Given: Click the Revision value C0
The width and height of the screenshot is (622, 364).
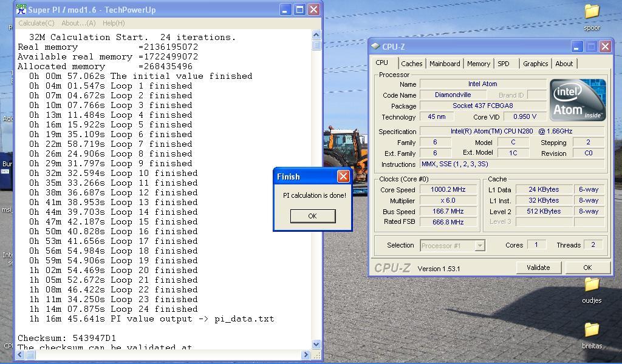Looking at the screenshot, I should [x=588, y=153].
